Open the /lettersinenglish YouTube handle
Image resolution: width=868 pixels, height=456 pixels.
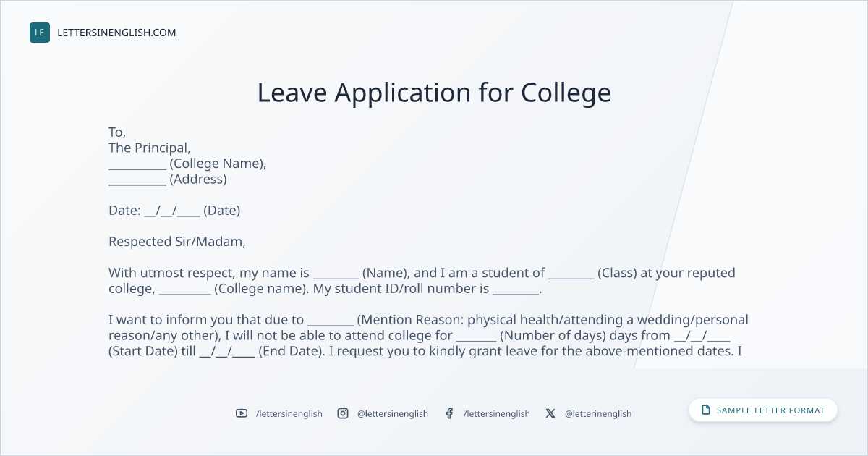point(289,413)
